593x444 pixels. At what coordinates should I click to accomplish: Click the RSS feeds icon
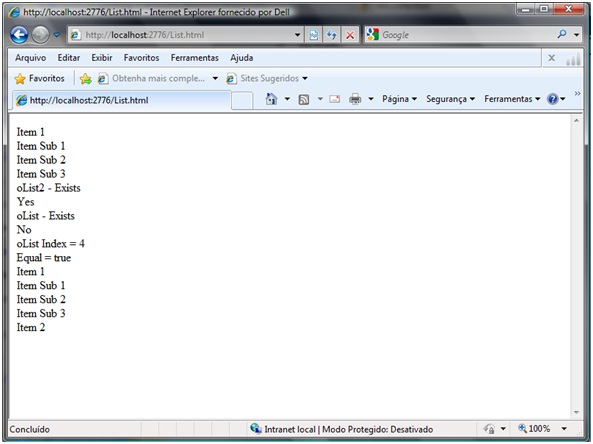[x=304, y=99]
